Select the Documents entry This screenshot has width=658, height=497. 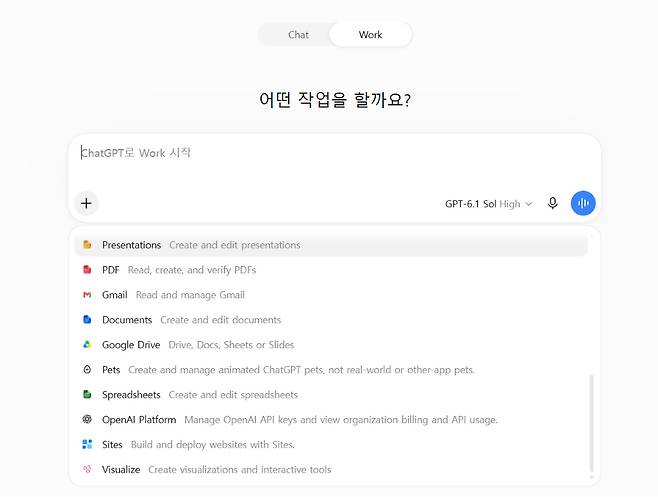331,319
